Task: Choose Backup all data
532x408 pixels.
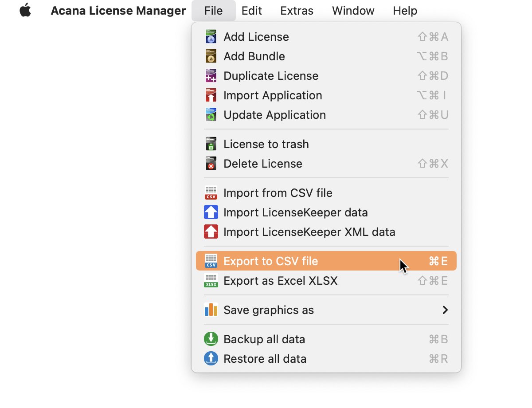Action: click(326, 339)
